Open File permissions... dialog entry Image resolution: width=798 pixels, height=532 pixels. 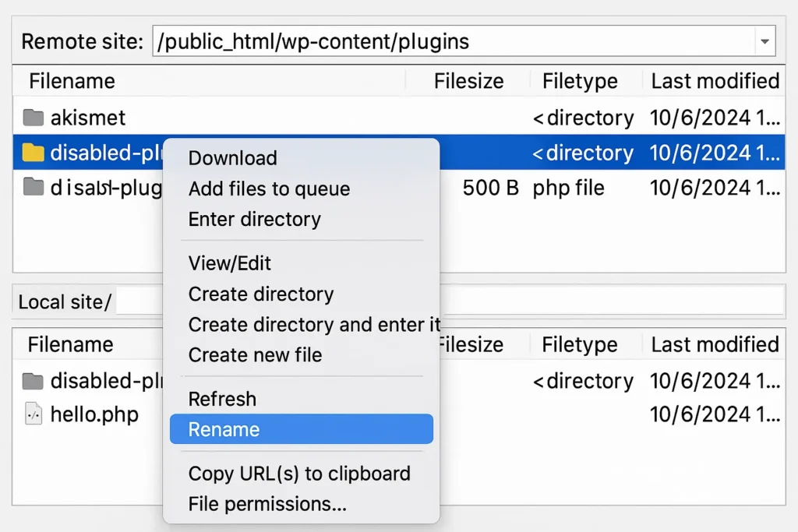coord(267,504)
